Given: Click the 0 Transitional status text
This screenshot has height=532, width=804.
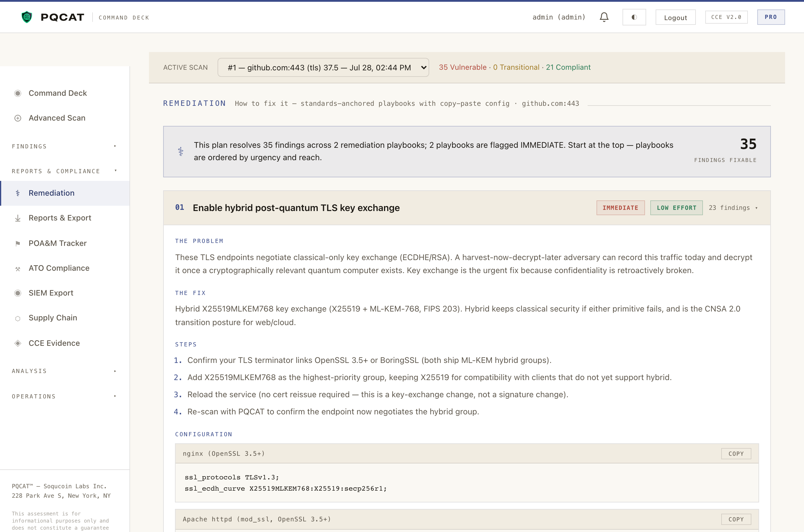Looking at the screenshot, I should 516,67.
